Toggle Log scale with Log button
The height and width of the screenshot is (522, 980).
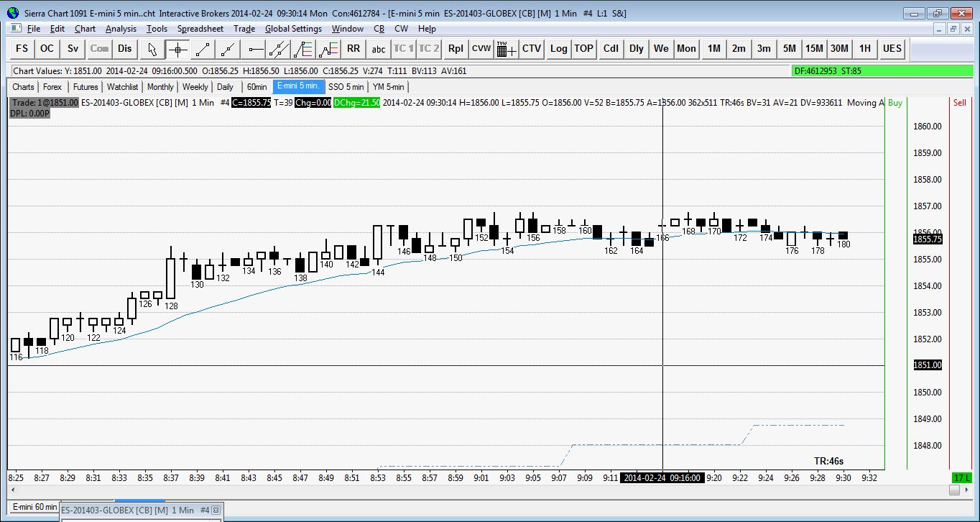pyautogui.click(x=558, y=49)
